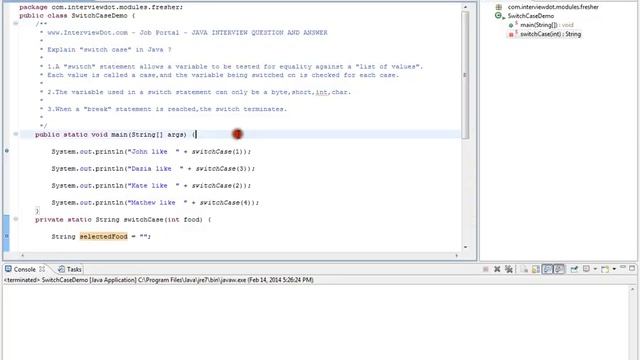Image resolution: width=640 pixels, height=360 pixels.
Task: Toggle Scroll Lock in Console toolbar
Action: click(x=536, y=269)
